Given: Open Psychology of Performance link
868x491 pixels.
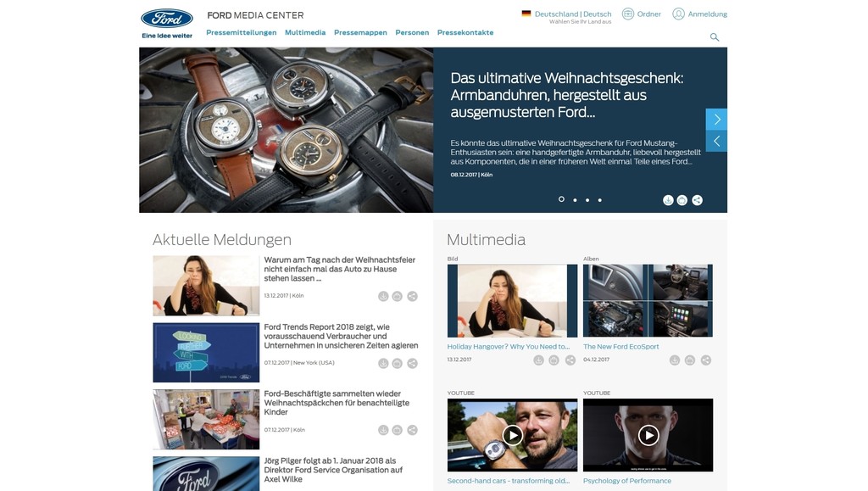Looking at the screenshot, I should pos(626,481).
